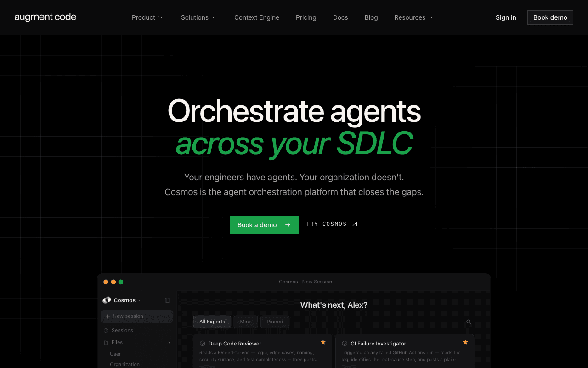Open the Cosmos workspace switcher arrow

click(x=140, y=300)
